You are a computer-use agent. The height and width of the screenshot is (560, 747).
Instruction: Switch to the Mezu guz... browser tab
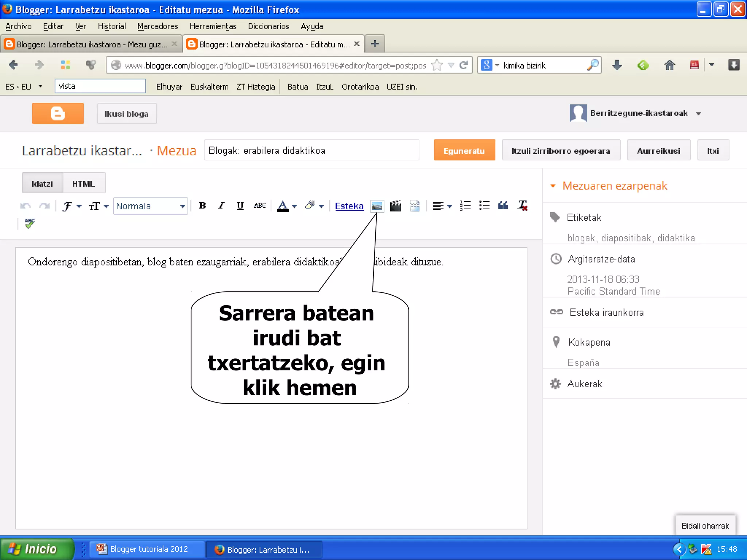(x=90, y=44)
